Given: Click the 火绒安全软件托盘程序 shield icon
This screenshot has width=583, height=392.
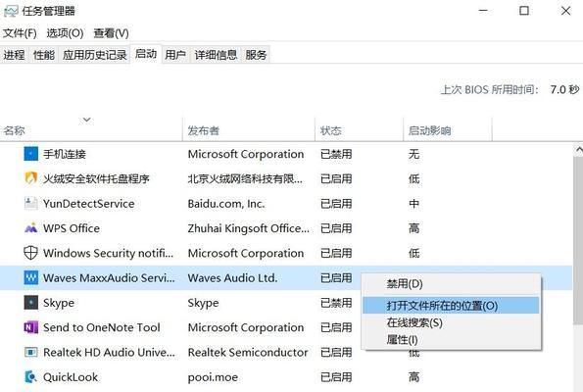Looking at the screenshot, I should [x=30, y=178].
